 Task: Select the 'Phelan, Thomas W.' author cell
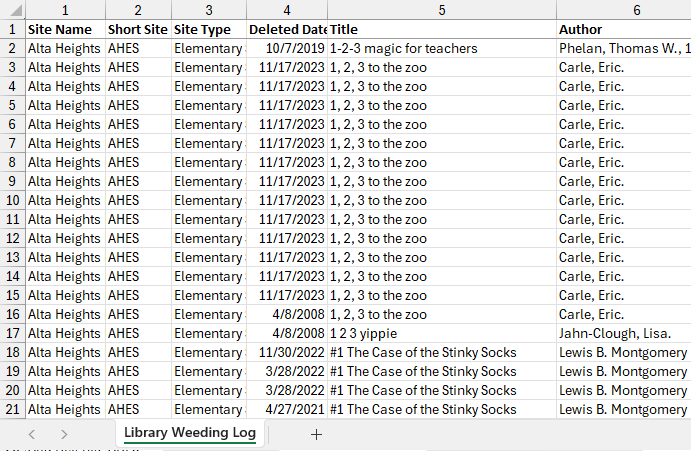click(622, 48)
